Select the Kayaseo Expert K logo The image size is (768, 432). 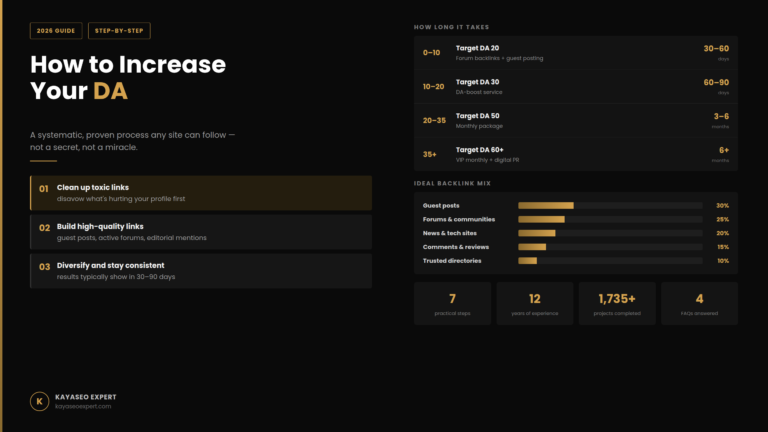click(x=39, y=401)
